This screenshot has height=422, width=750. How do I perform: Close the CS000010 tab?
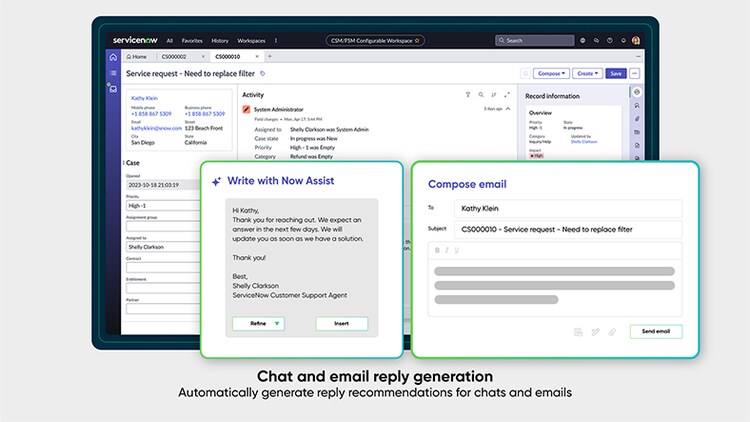pyautogui.click(x=257, y=56)
